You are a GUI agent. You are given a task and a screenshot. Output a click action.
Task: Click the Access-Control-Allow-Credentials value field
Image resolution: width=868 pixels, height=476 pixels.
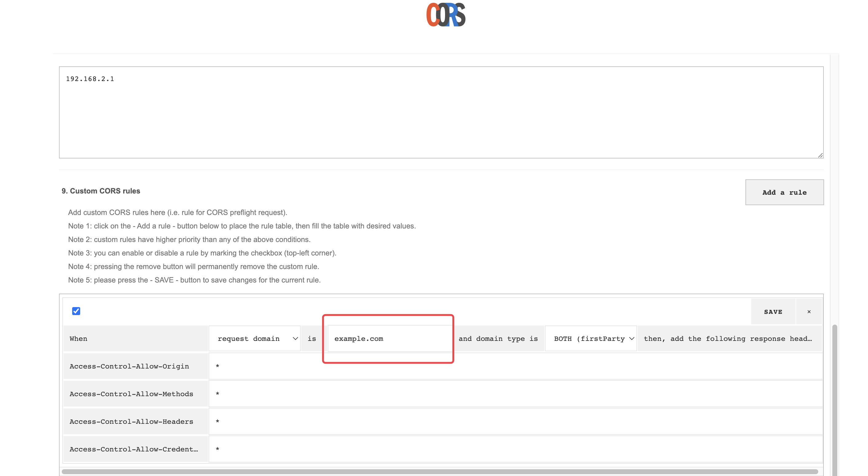[515, 449]
